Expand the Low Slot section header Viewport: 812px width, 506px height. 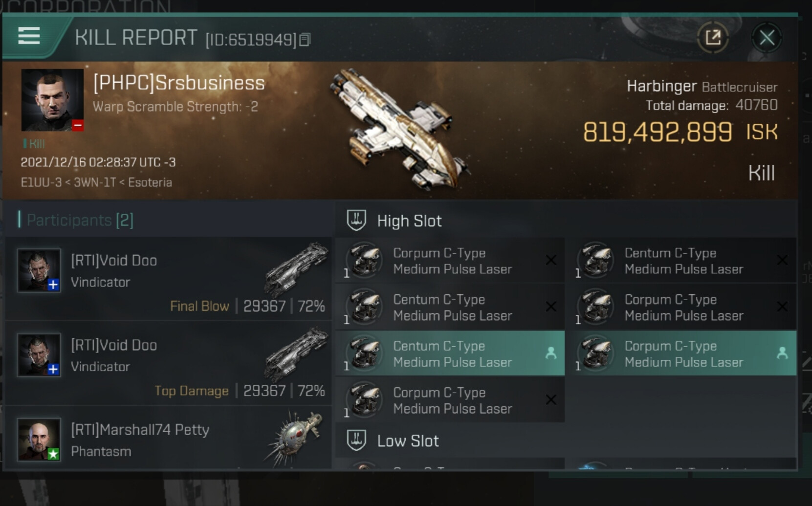[408, 441]
